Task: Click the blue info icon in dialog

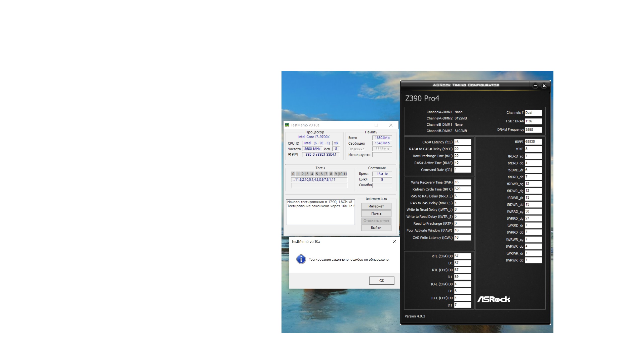Action: pos(301,259)
